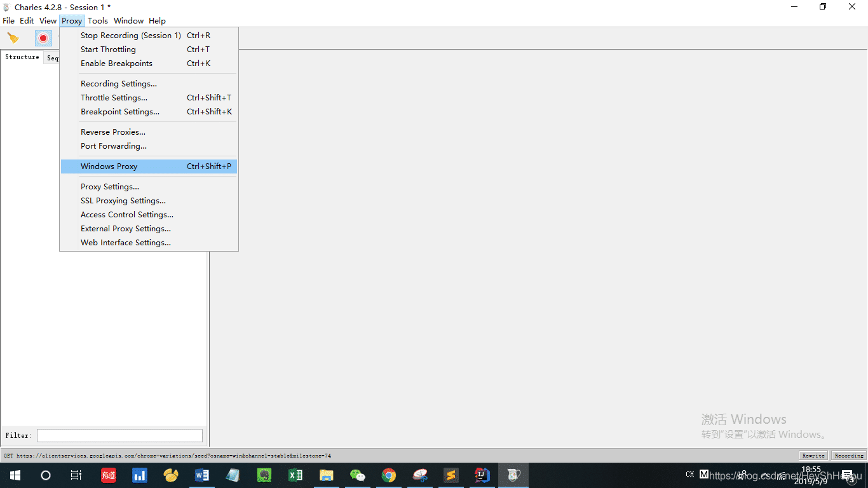Open Google Chrome from the taskbar
Viewport: 868px width, 488px height.
tap(389, 475)
